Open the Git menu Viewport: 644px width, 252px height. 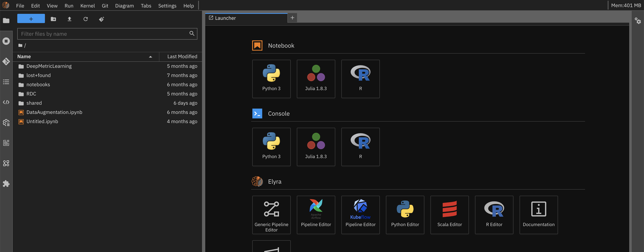click(x=105, y=6)
